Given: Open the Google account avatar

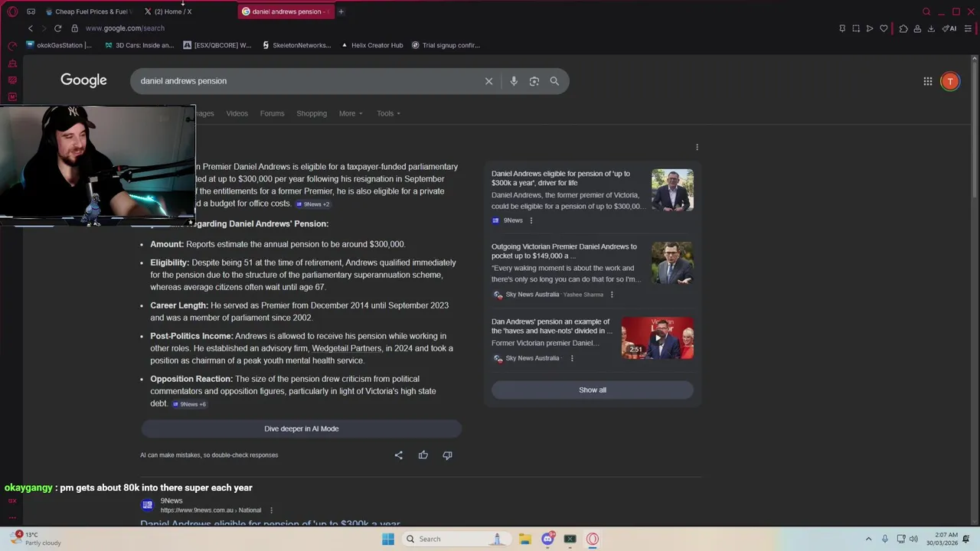Looking at the screenshot, I should 950,81.
